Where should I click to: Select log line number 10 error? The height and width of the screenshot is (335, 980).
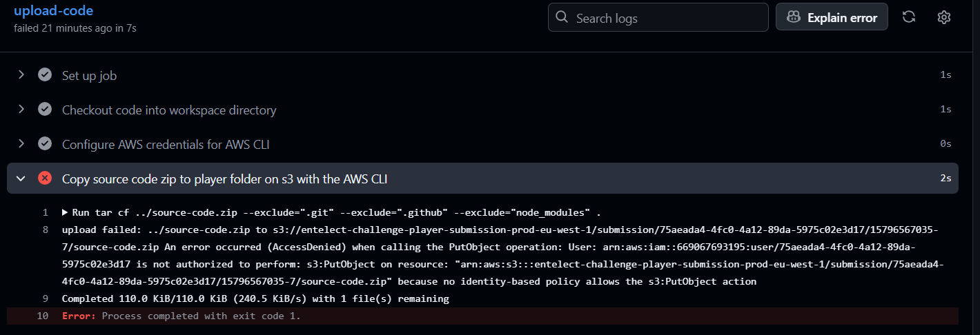[x=43, y=316]
